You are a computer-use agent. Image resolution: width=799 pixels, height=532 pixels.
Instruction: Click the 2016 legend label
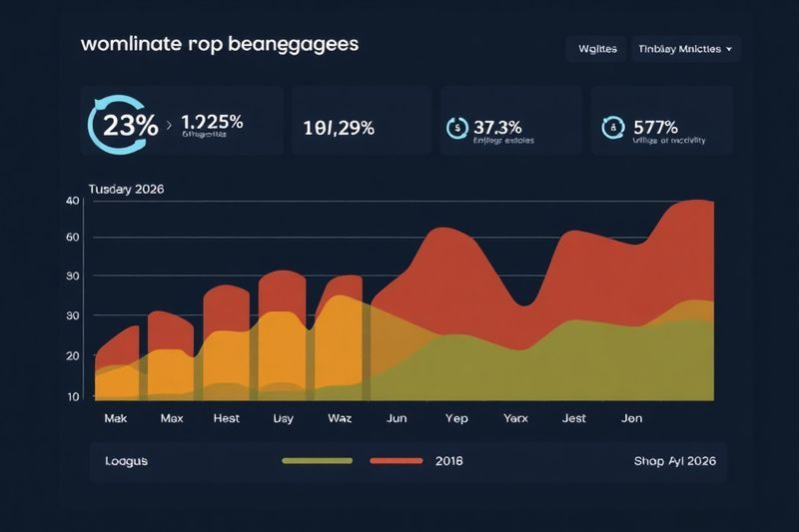click(449, 461)
